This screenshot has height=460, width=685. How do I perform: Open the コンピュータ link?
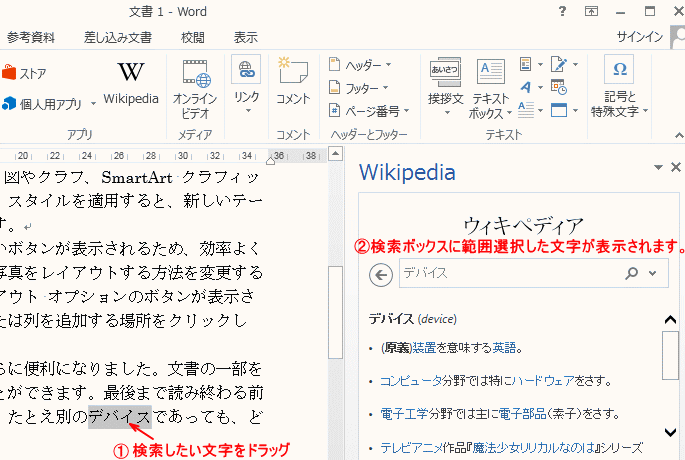click(x=411, y=380)
